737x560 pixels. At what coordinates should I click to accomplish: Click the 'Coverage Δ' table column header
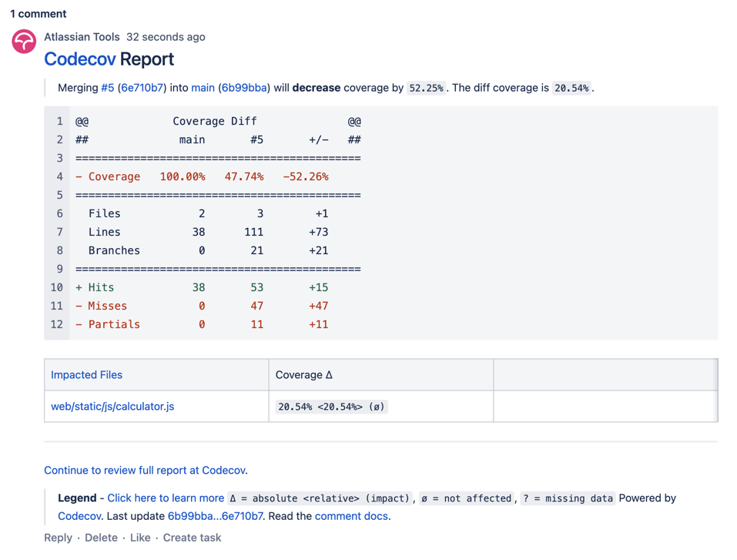tap(303, 374)
